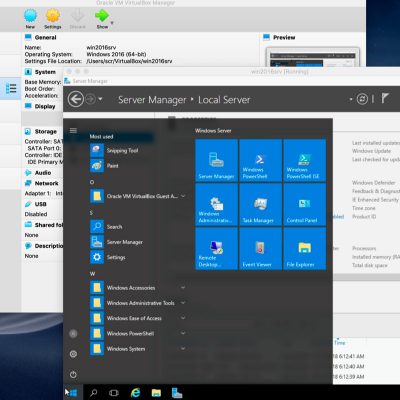This screenshot has height=400, width=400.
Task: Open Task View from the taskbar
Action: click(x=114, y=393)
